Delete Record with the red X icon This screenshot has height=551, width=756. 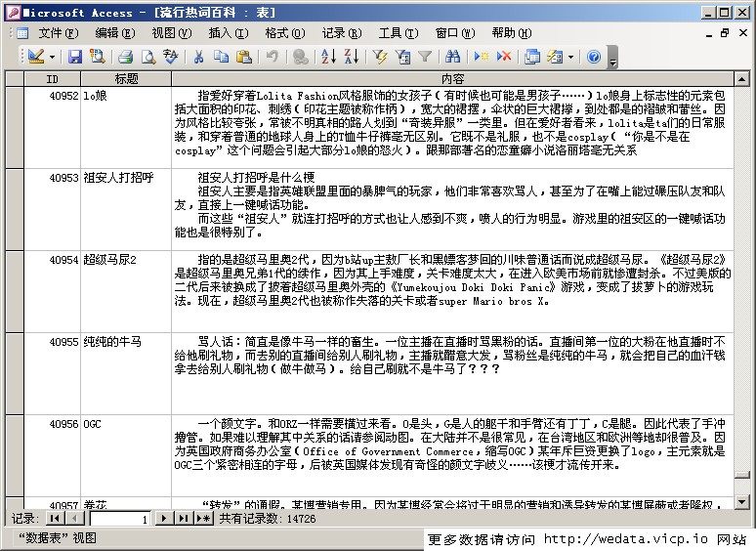[x=504, y=57]
